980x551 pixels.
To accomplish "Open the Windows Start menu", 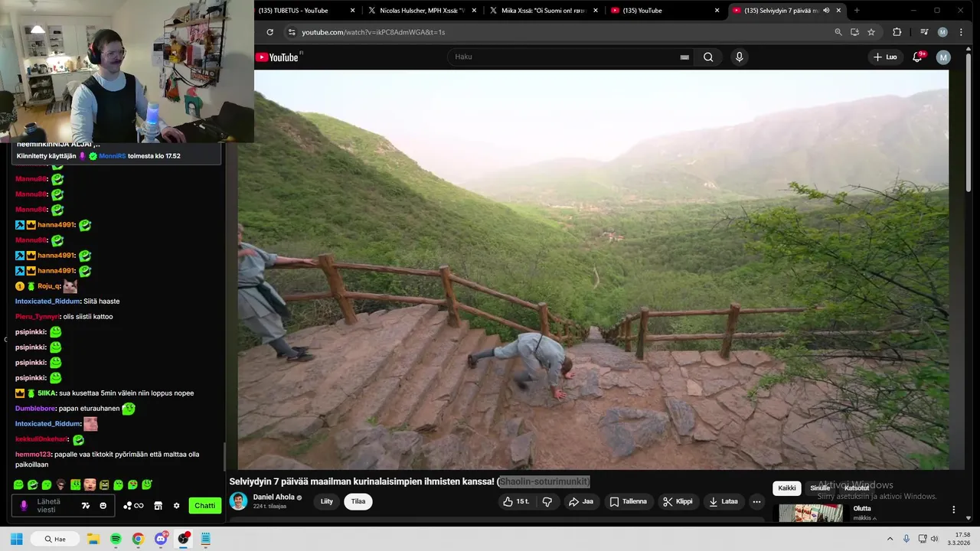I will (x=17, y=539).
